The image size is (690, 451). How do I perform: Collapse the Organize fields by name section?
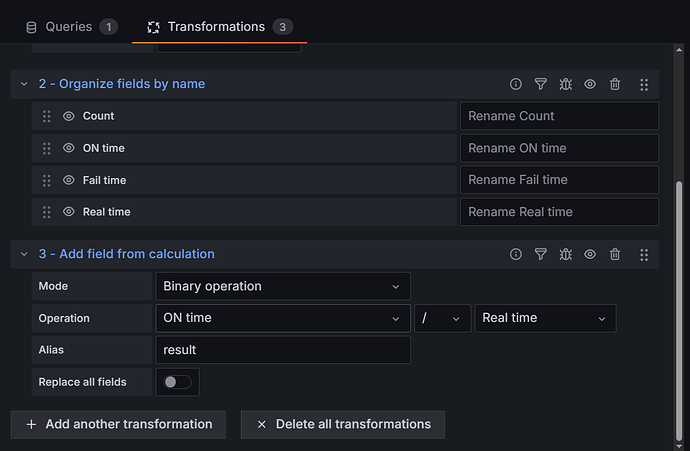24,84
